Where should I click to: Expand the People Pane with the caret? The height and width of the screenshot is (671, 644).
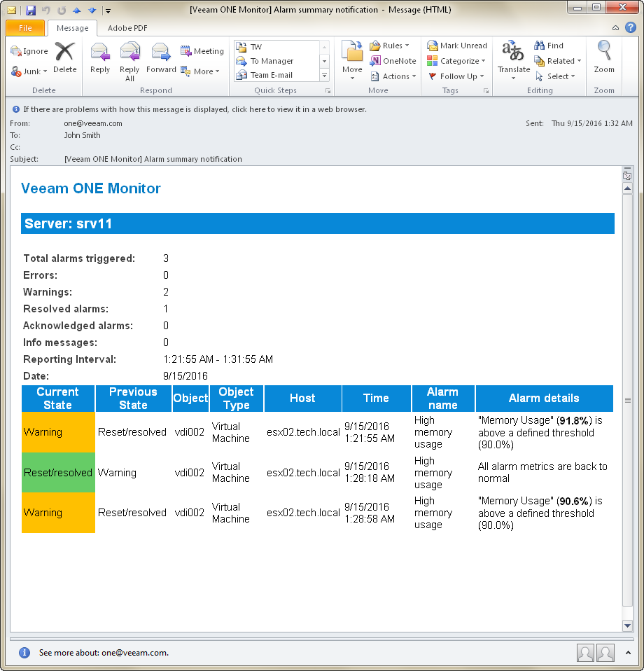(x=628, y=653)
